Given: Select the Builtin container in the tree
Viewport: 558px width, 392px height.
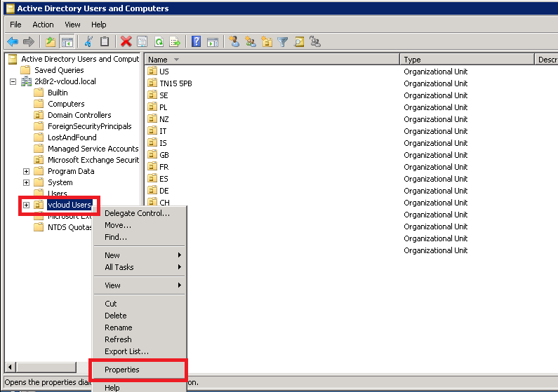Looking at the screenshot, I should 58,93.
